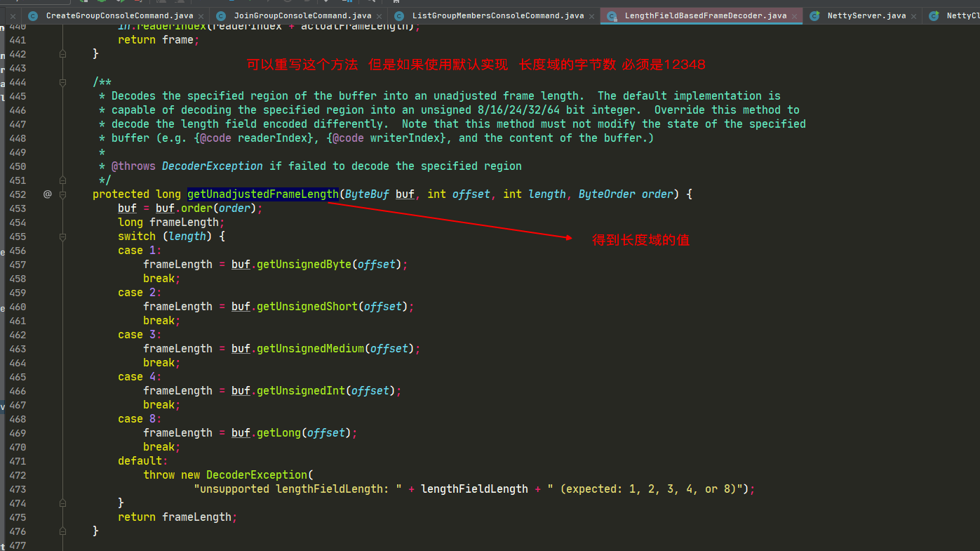The image size is (980, 551).
Task: Collapse fold marker at line 442 closing brace
Action: pyautogui.click(x=62, y=54)
